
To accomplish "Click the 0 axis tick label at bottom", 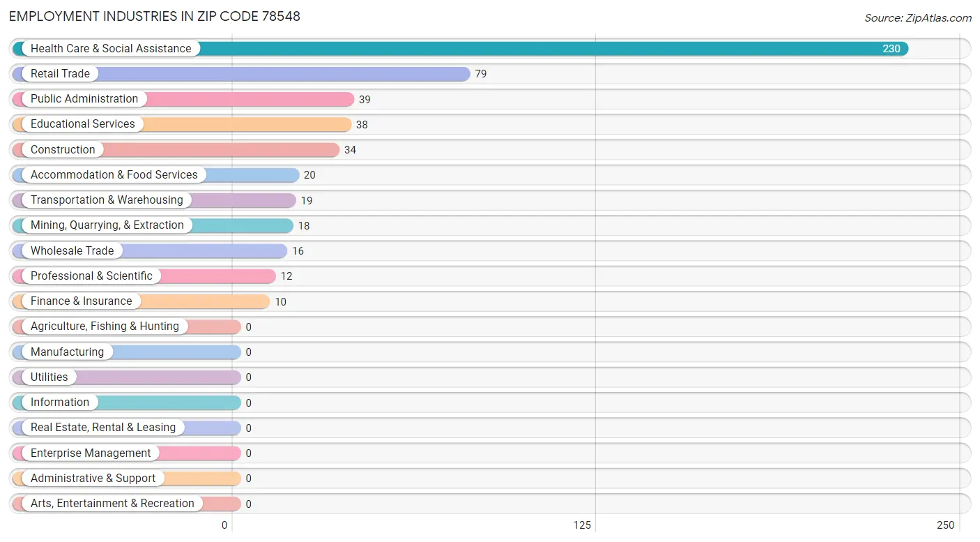I will coord(224,525).
